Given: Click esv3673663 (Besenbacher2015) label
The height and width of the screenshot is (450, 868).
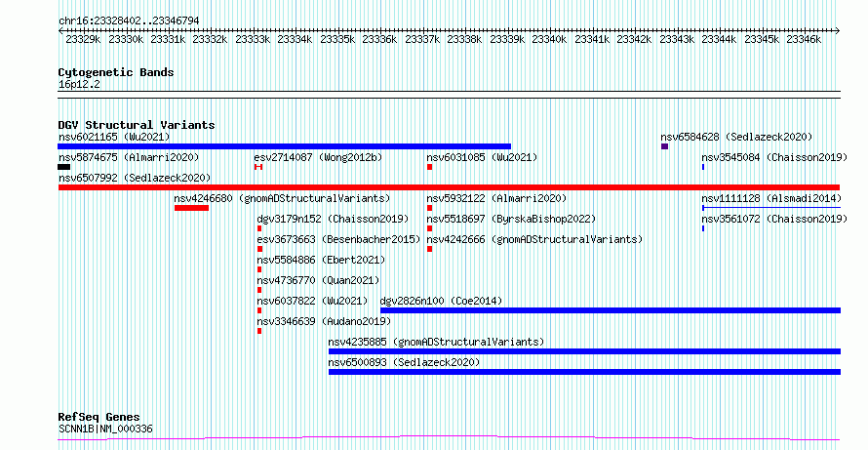Looking at the screenshot, I should pos(338,239).
